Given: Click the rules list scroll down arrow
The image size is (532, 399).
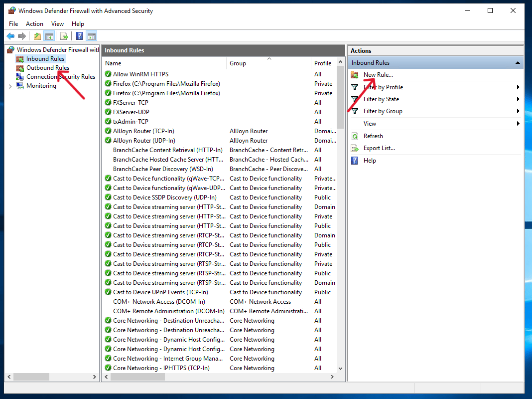Looking at the screenshot, I should click(x=340, y=369).
